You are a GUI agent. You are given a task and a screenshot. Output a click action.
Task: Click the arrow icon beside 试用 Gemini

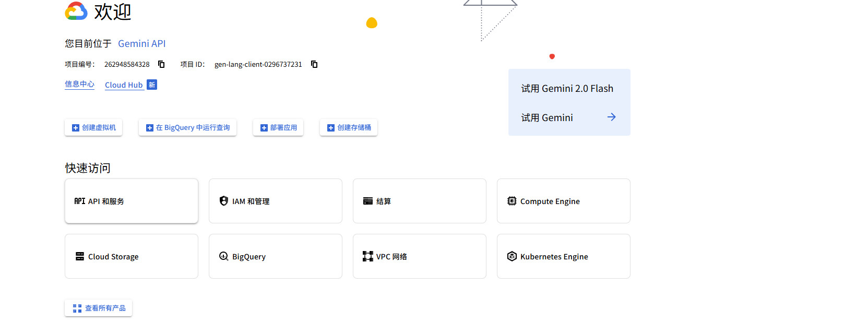(x=611, y=117)
